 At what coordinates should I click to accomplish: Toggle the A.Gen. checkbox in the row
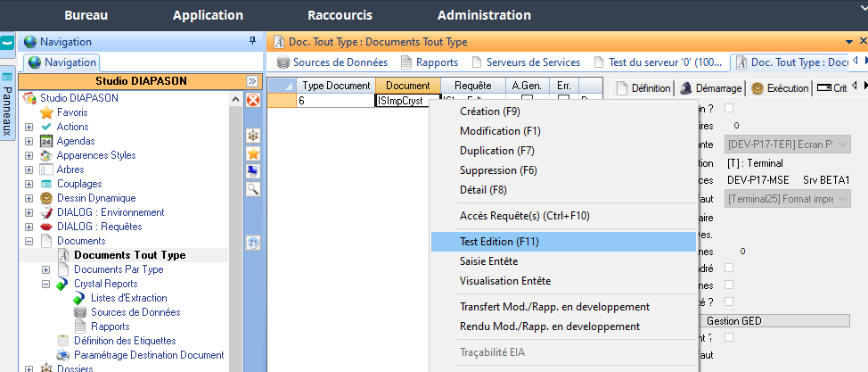(527, 101)
